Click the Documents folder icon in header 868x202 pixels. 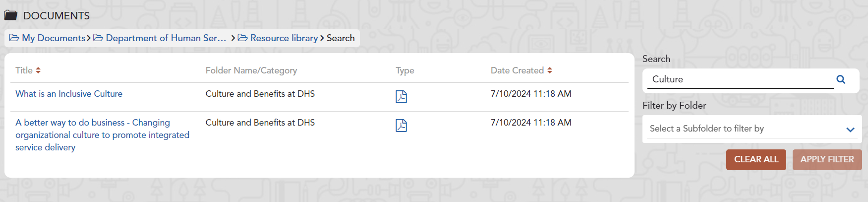(10, 15)
